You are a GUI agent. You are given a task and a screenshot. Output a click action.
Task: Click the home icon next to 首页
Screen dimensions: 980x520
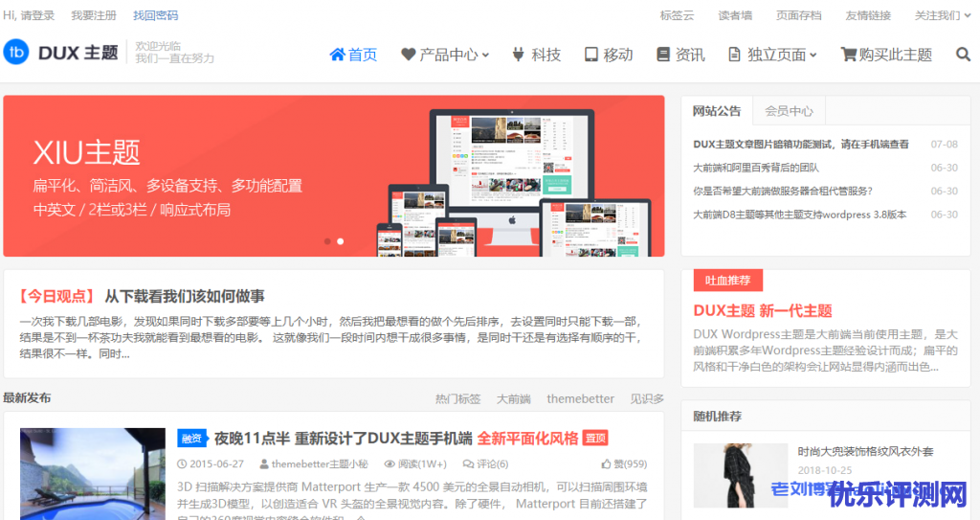click(338, 55)
